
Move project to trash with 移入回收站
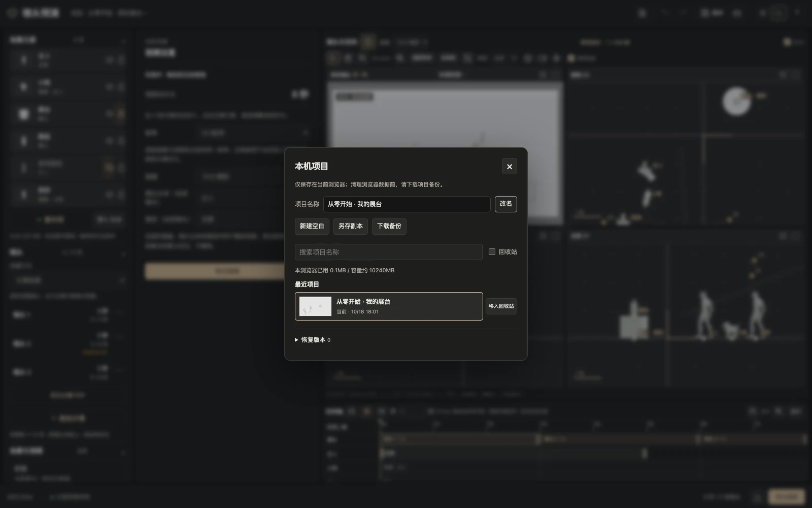pyautogui.click(x=501, y=306)
